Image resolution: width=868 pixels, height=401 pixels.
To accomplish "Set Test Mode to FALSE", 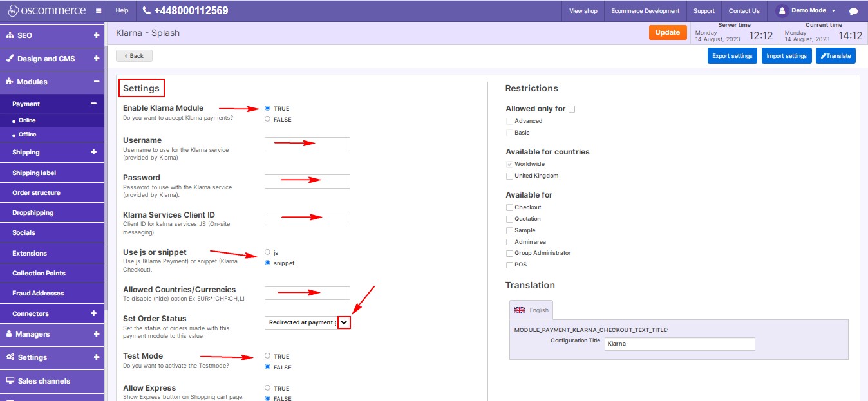I will coord(267,367).
